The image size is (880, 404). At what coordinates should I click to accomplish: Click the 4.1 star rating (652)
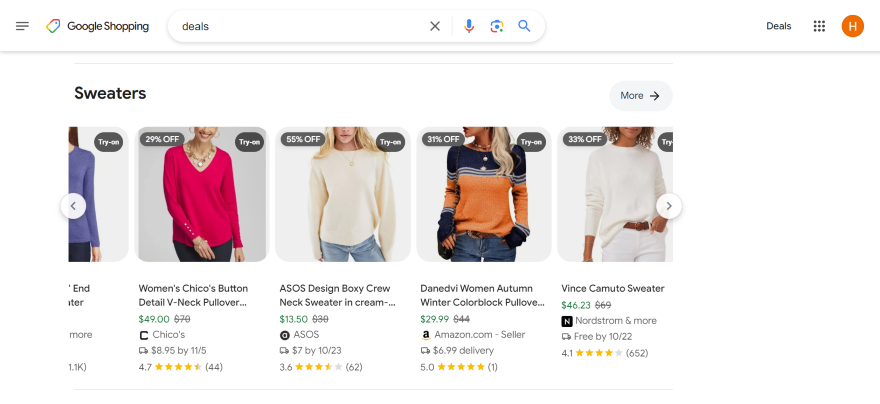604,353
